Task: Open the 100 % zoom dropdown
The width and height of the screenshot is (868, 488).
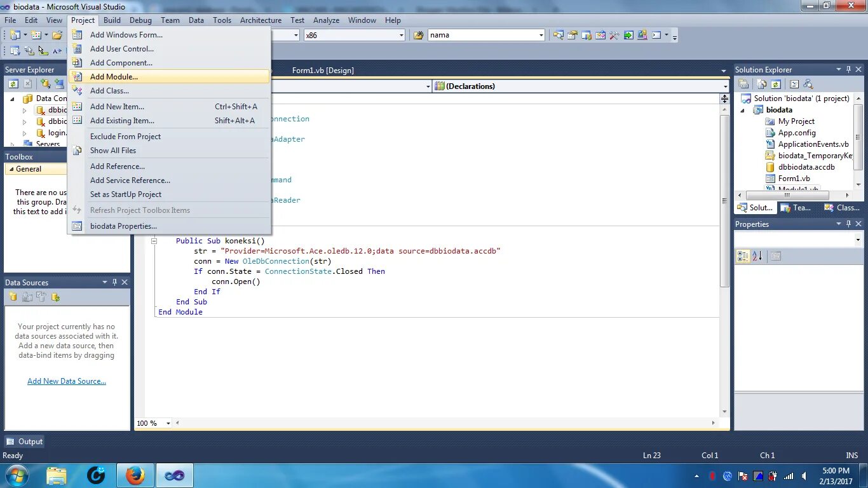Action: point(168,423)
